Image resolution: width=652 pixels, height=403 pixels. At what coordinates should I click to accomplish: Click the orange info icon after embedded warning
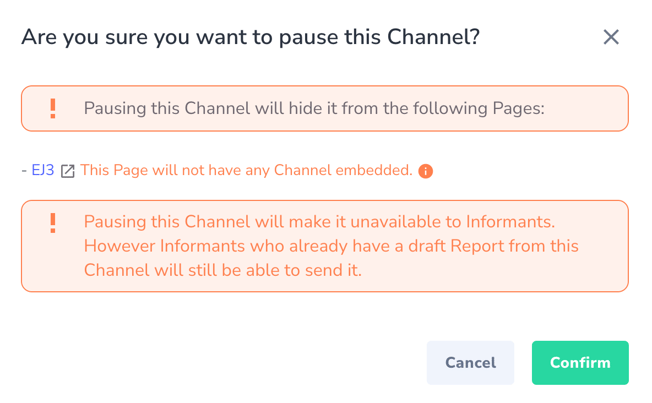pyautogui.click(x=425, y=171)
